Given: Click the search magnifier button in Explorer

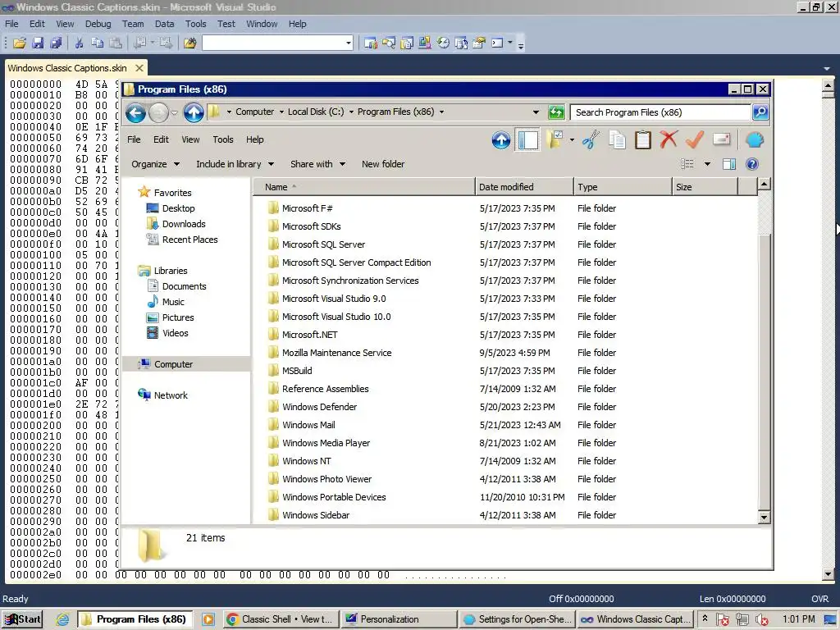Looking at the screenshot, I should (760, 112).
